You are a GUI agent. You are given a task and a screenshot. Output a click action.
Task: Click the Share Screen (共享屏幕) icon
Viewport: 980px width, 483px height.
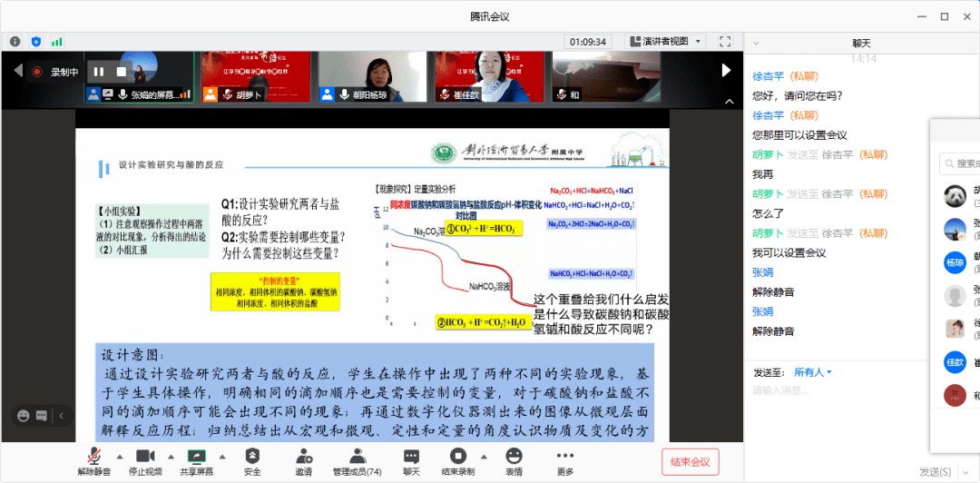(196, 457)
